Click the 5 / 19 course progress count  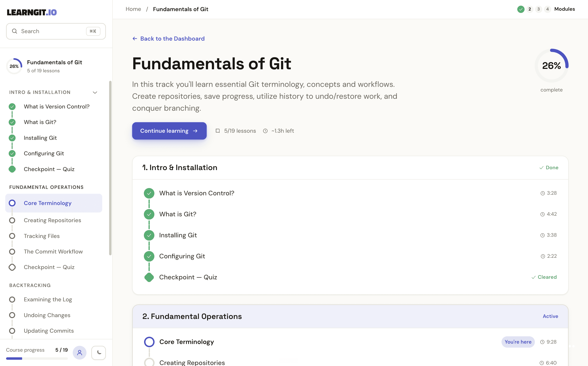61,350
